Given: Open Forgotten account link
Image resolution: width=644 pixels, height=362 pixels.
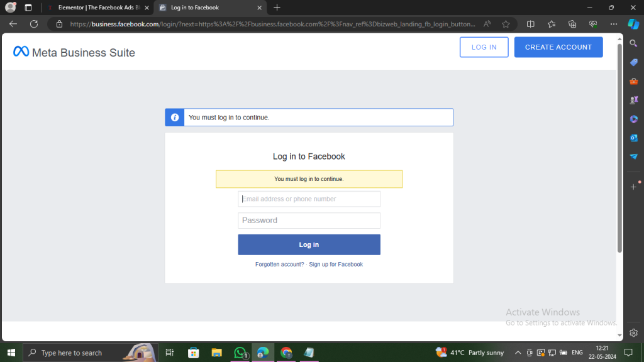Looking at the screenshot, I should (x=279, y=265).
